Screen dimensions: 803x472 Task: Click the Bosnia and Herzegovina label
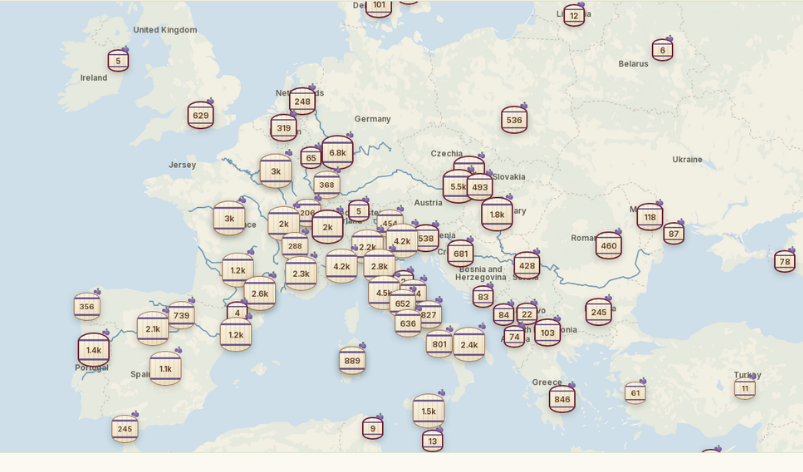[481, 273]
